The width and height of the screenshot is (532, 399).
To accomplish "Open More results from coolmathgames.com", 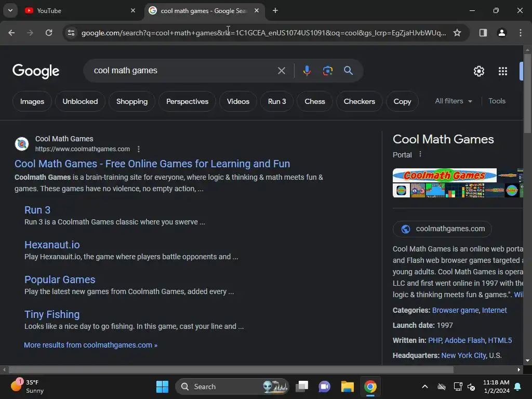I will (x=90, y=345).
